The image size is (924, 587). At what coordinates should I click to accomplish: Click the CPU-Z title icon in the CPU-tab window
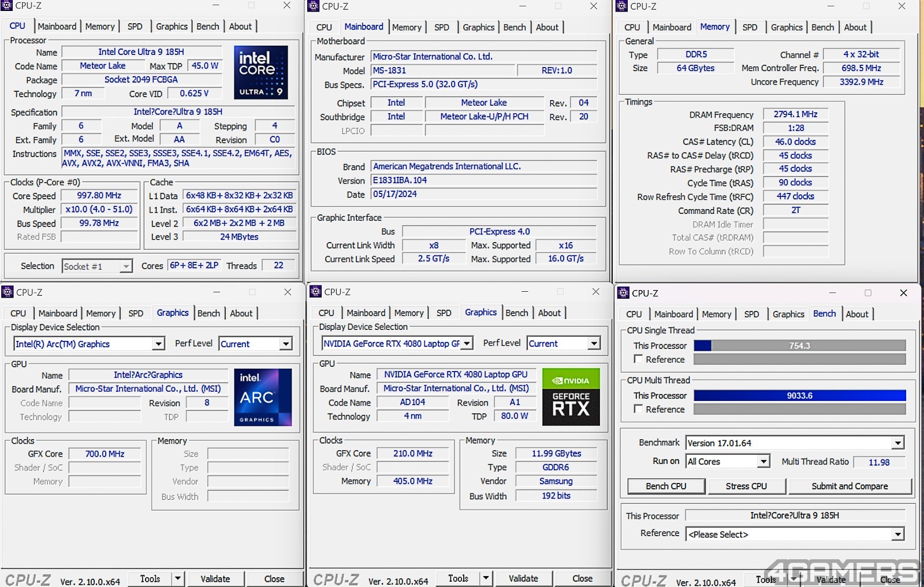point(7,5)
